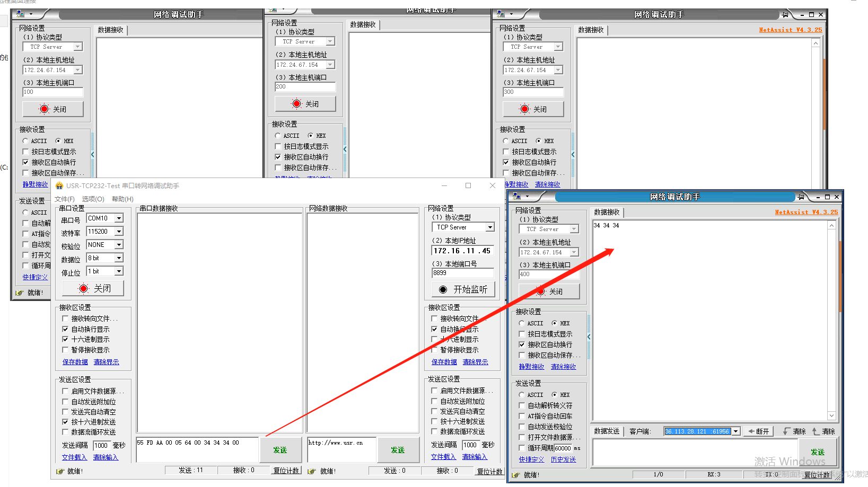Click the scroll-down arrow of port 400 receive area
Screen dimensions: 868x487
point(831,416)
